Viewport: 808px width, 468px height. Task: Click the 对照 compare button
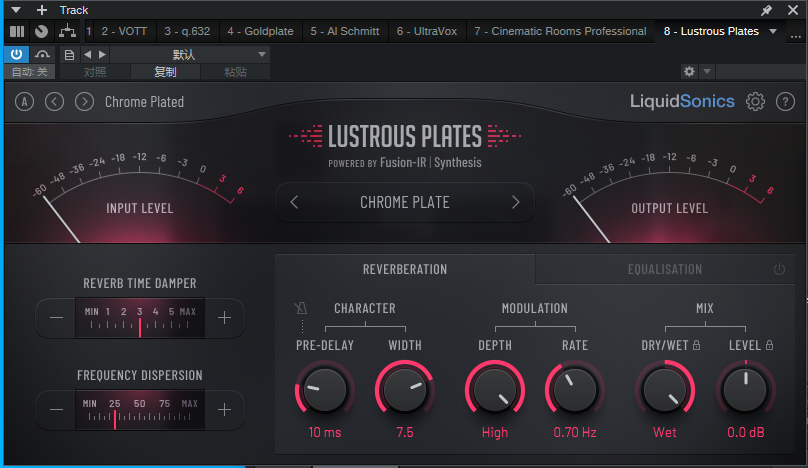(x=95, y=72)
